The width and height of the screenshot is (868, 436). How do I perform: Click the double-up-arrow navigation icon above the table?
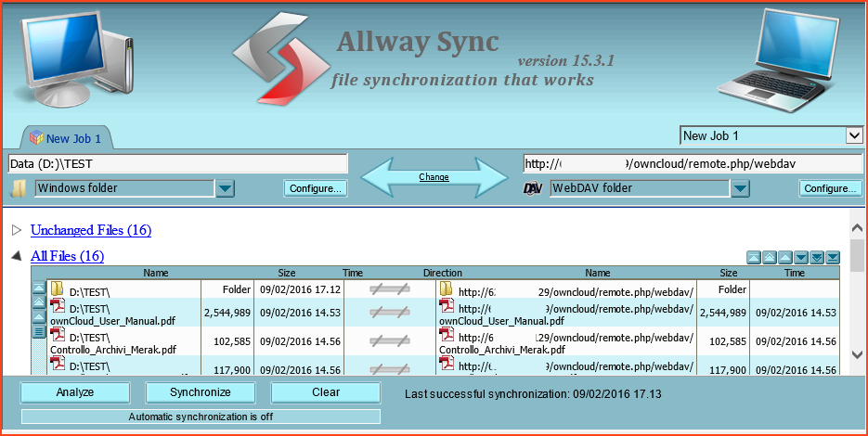(x=770, y=257)
